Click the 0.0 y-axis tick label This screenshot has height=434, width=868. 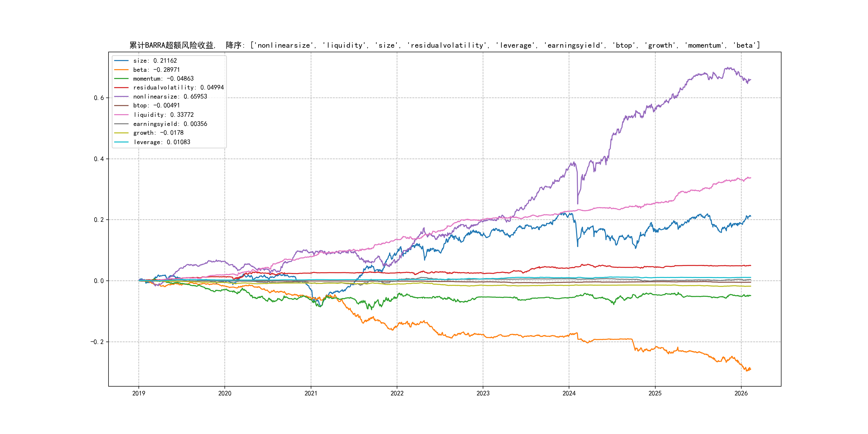click(x=99, y=281)
